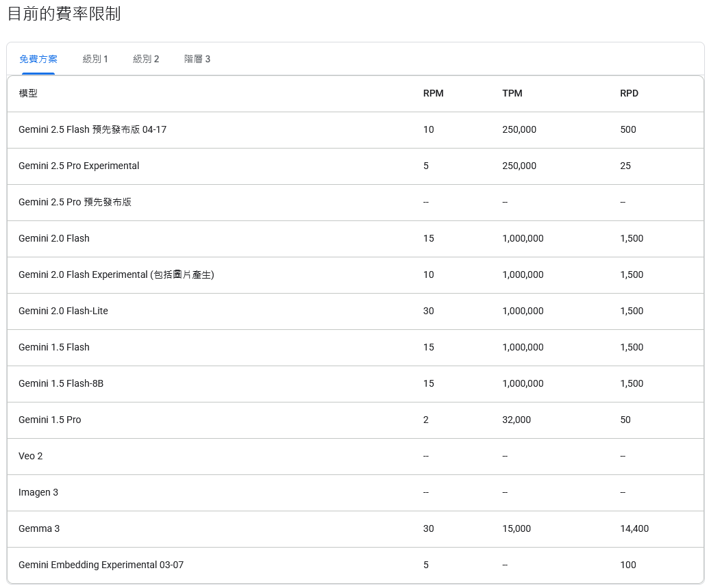The image size is (709, 588).
Task: Click TPM 1,000,000 for Gemini 2.0 Flash row
Action: pos(523,238)
